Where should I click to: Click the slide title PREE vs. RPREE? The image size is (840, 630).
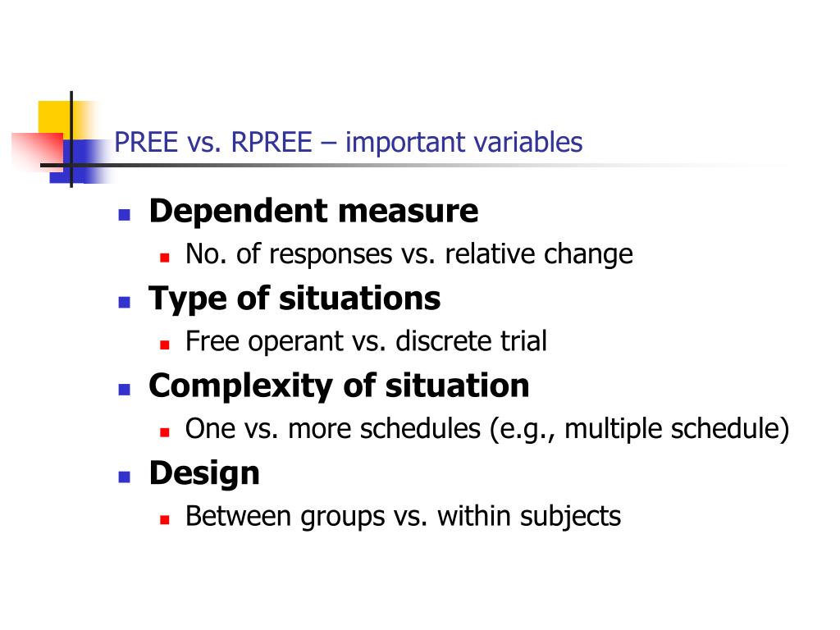point(348,143)
